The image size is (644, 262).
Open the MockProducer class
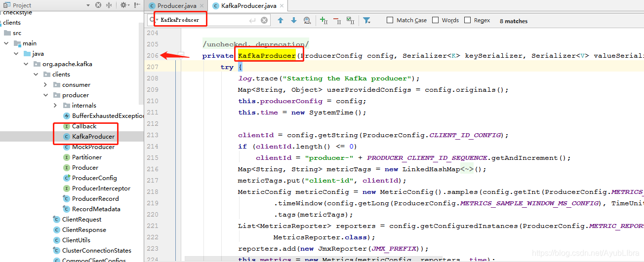[93, 147]
